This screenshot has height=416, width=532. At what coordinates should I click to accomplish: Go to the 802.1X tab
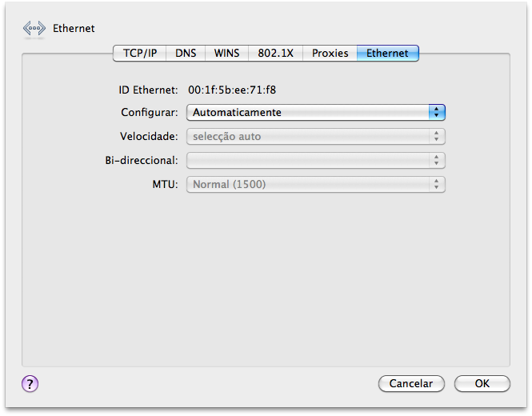coord(276,54)
